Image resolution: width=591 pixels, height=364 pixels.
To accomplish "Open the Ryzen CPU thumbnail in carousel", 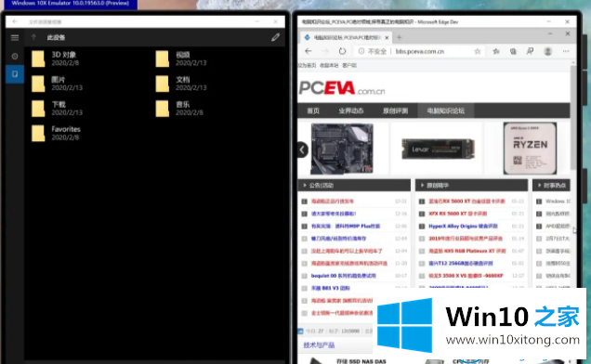I will coord(530,148).
